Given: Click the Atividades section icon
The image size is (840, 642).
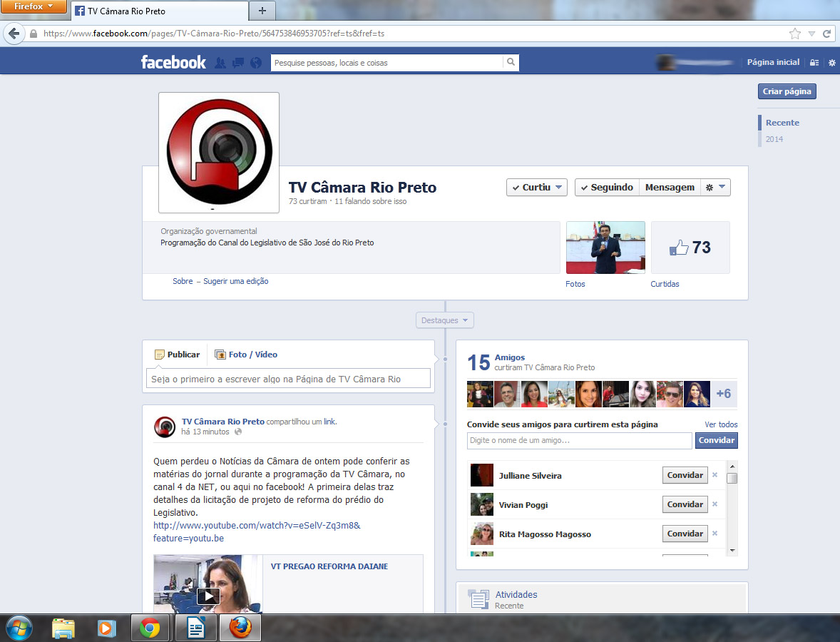Looking at the screenshot, I should (x=478, y=599).
